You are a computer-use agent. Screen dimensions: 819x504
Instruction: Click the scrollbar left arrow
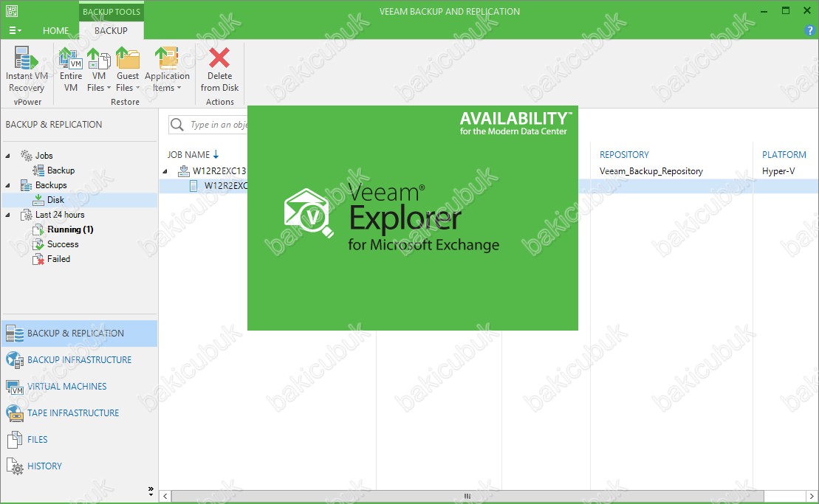tap(165, 496)
